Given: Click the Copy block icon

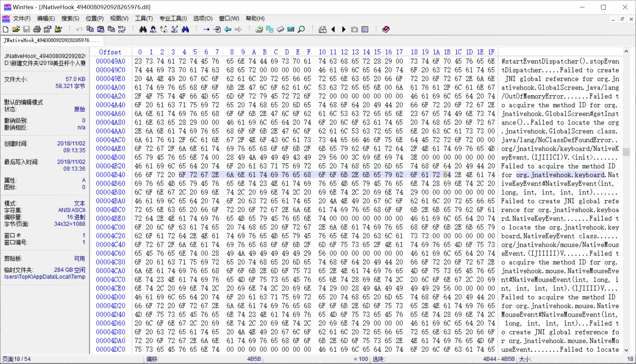Looking at the screenshot, I should [90, 29].
